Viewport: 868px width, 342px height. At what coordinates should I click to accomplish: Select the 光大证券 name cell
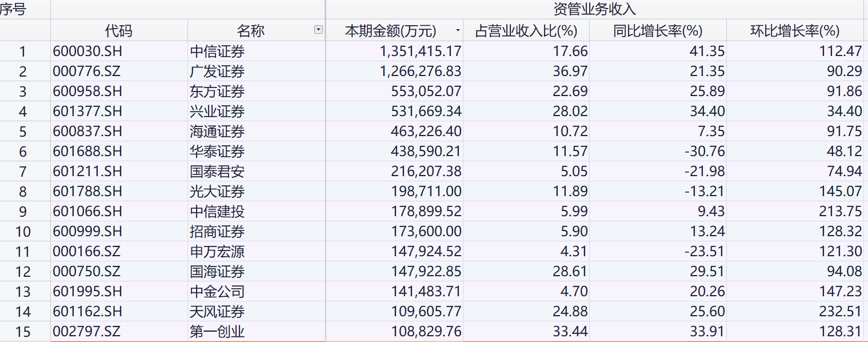[257, 192]
